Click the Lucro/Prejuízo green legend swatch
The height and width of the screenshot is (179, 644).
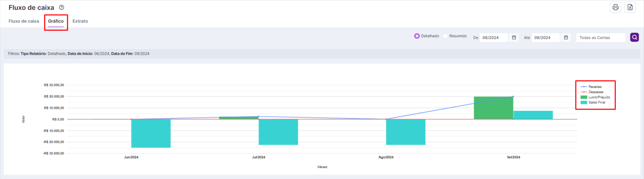click(584, 97)
